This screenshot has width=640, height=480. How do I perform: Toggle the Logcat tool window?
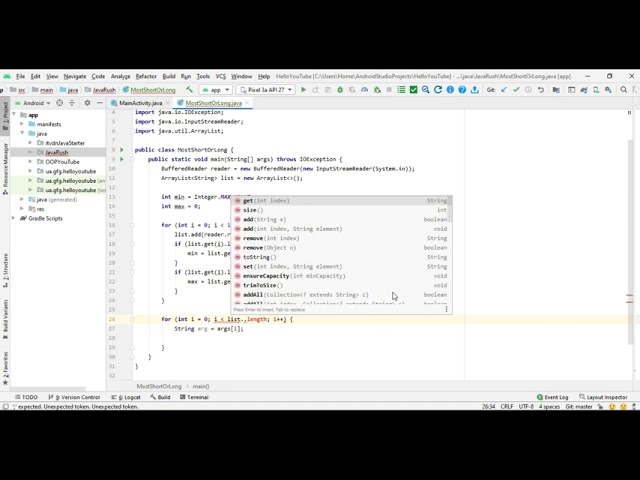(x=126, y=397)
